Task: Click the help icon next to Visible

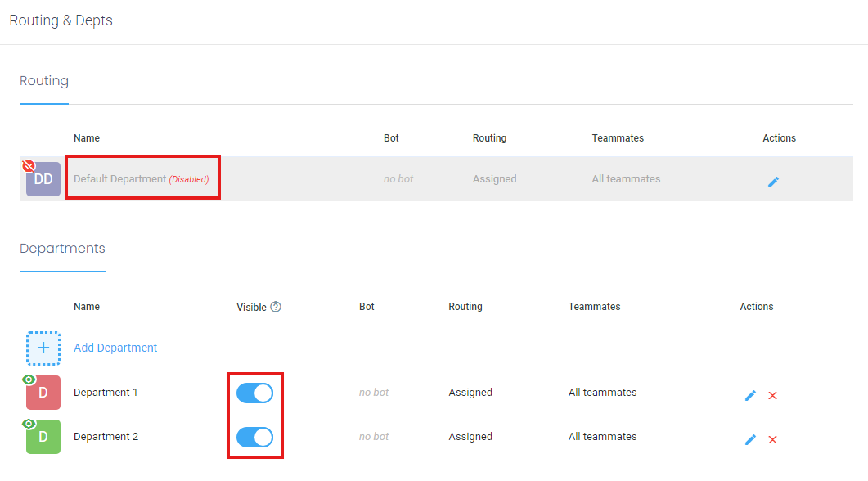Action: pyautogui.click(x=276, y=307)
